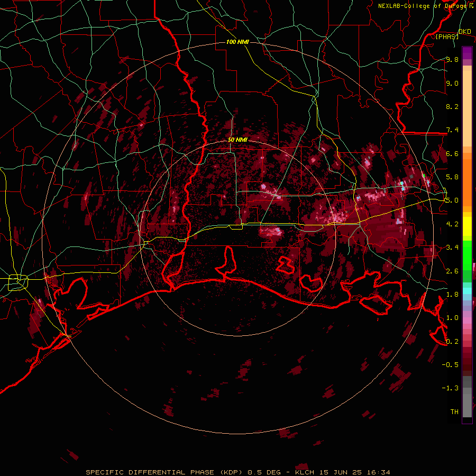Select the 7.4 value on the color scale
The width and height of the screenshot is (476, 476).
tap(452, 130)
